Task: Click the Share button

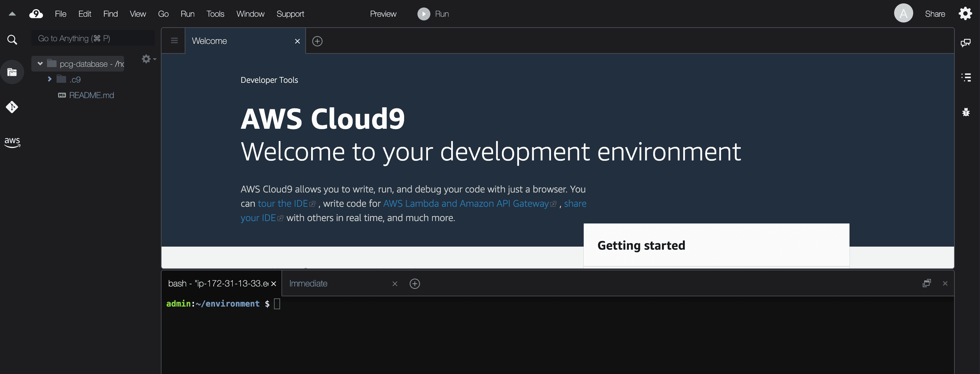Action: pos(935,14)
